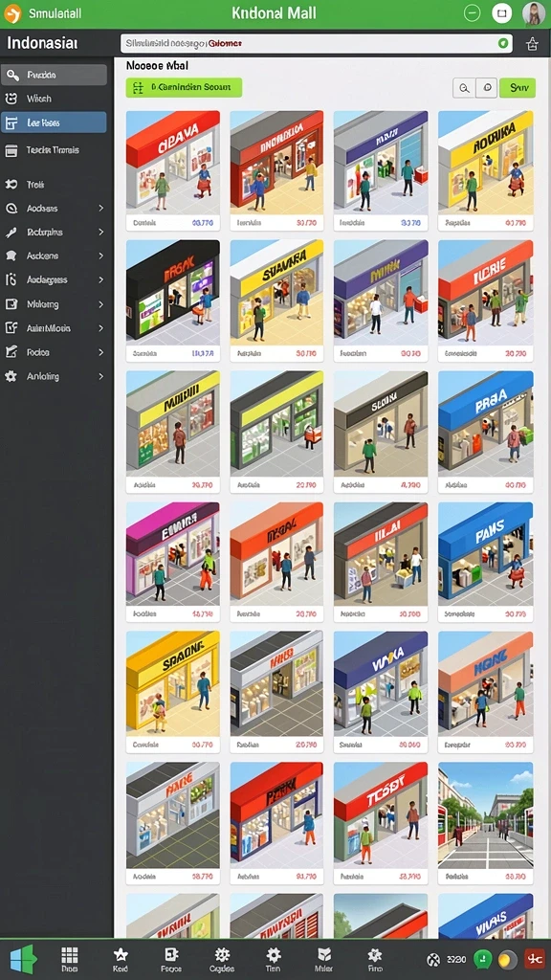
Task: Select the blue PRSA store thumbnail
Action: tap(485, 423)
